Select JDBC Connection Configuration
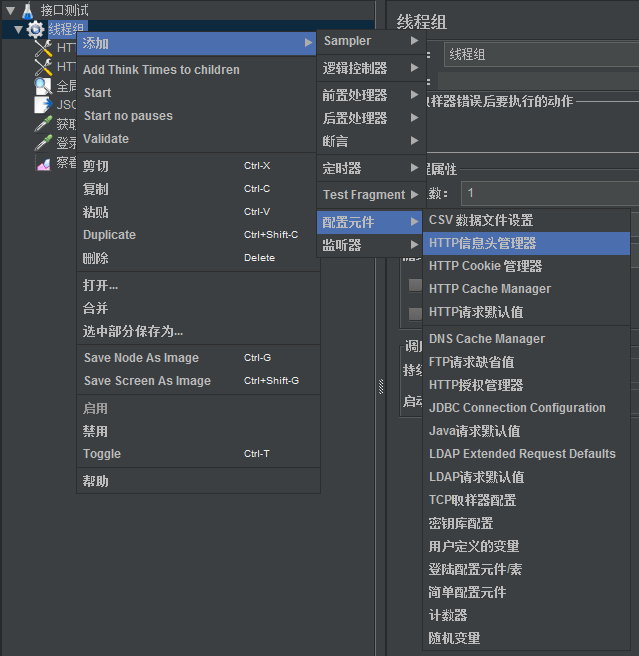This screenshot has width=639, height=656. click(526, 408)
